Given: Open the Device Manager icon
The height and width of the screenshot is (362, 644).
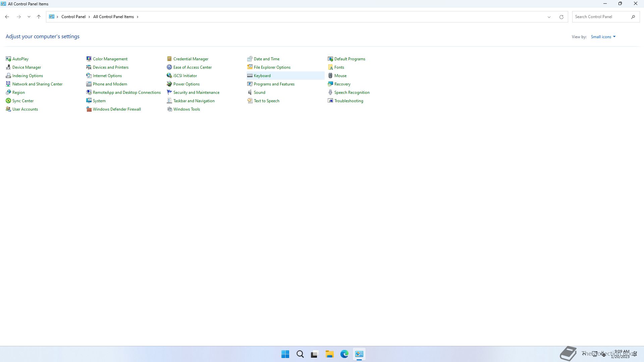Looking at the screenshot, I should (8, 67).
